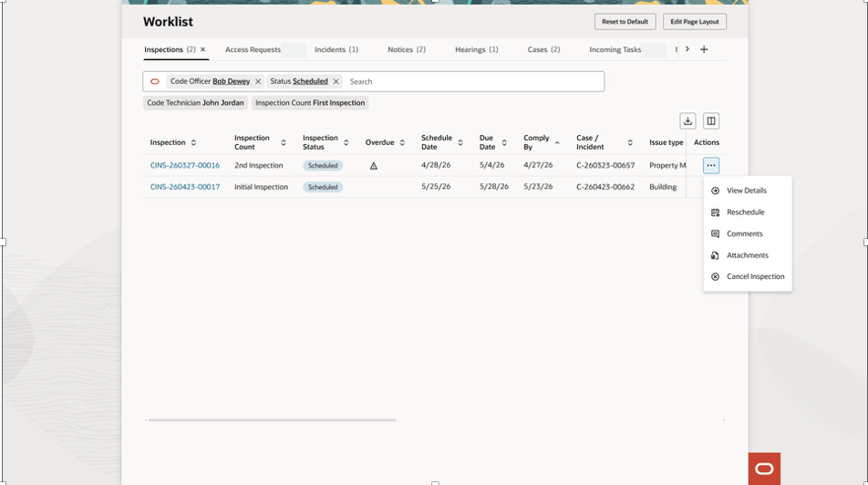Screen dimensions: 868x485
Task: Sort by Case / Incident column
Action: pos(630,143)
